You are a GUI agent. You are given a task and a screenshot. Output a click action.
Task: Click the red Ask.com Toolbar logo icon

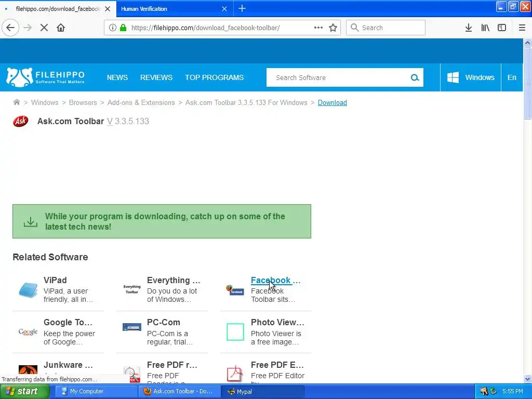tap(21, 121)
